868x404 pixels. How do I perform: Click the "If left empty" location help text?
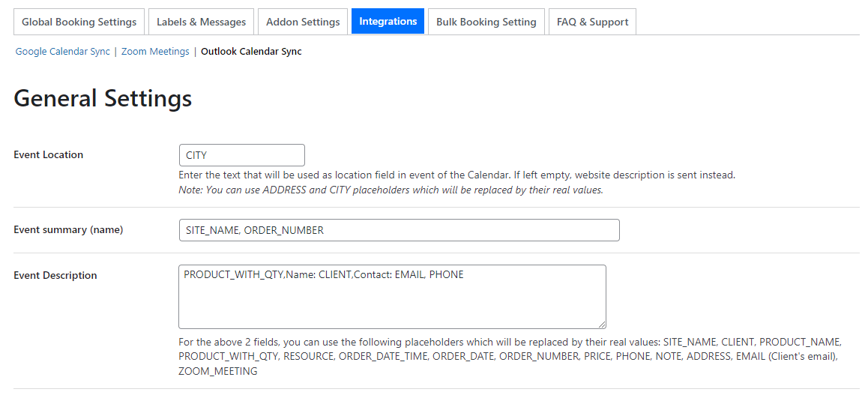(456, 175)
